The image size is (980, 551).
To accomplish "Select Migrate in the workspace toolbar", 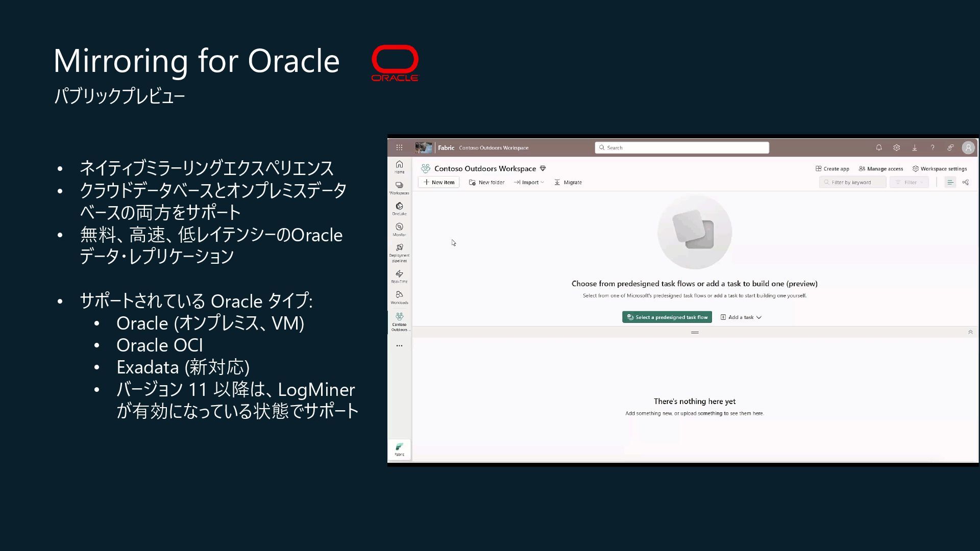I will click(568, 182).
